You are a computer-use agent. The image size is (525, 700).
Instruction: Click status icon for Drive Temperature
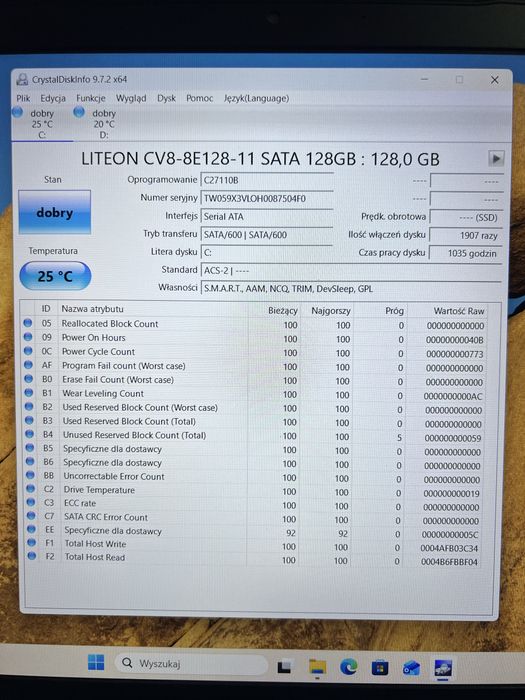(30, 489)
